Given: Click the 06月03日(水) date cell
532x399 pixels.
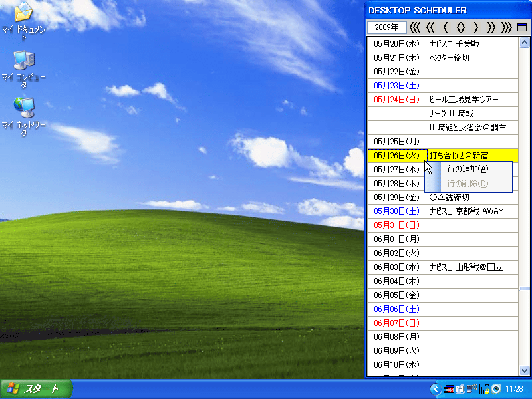Looking at the screenshot, I should (x=397, y=267).
